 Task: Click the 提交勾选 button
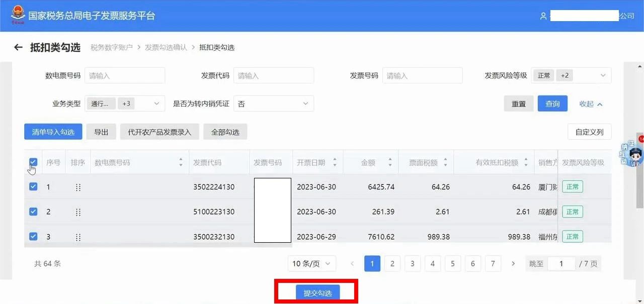click(x=317, y=293)
